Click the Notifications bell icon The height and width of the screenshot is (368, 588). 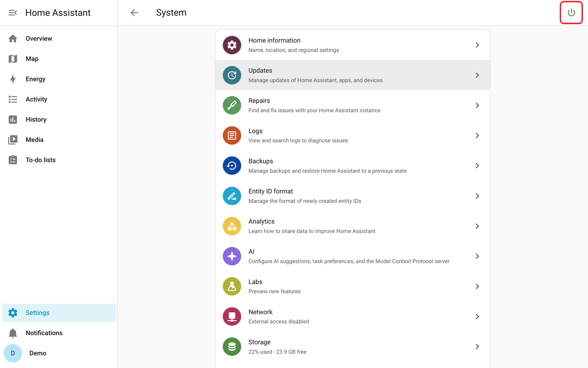click(x=13, y=333)
